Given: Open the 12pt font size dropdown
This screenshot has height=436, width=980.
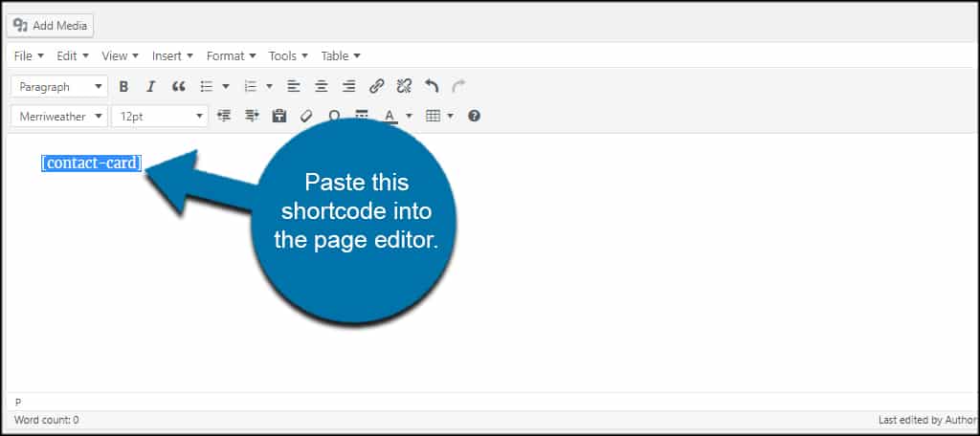Looking at the screenshot, I should 160,117.
